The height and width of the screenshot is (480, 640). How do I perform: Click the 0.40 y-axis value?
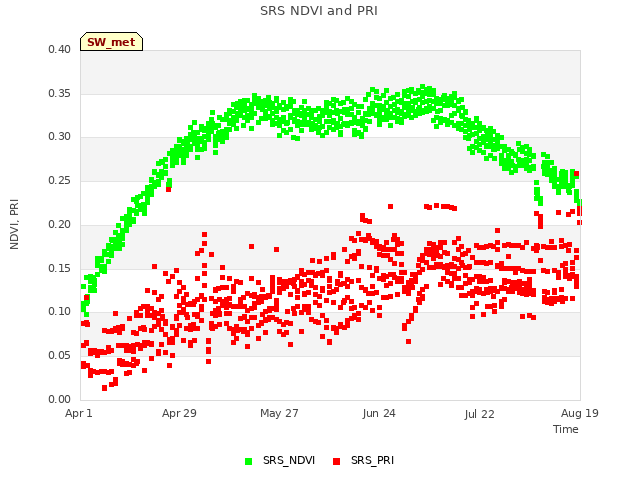[59, 49]
